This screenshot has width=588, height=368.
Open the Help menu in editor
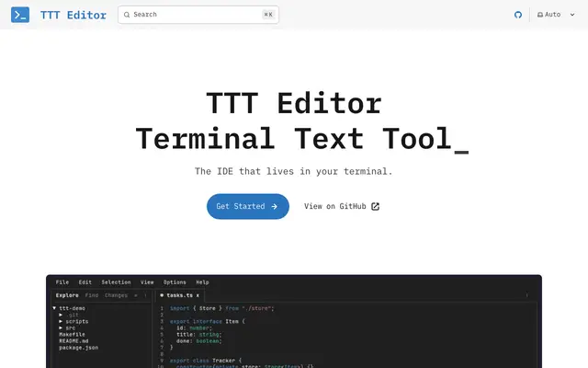pos(202,282)
